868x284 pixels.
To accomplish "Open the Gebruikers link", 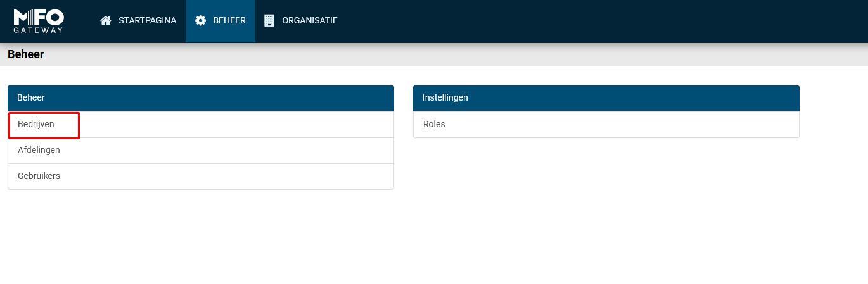I will pyautogui.click(x=39, y=176).
